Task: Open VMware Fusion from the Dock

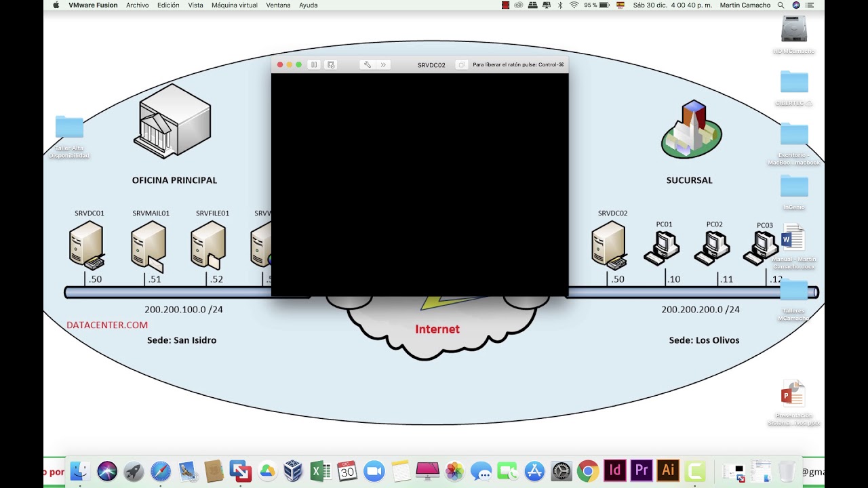Action: click(241, 470)
